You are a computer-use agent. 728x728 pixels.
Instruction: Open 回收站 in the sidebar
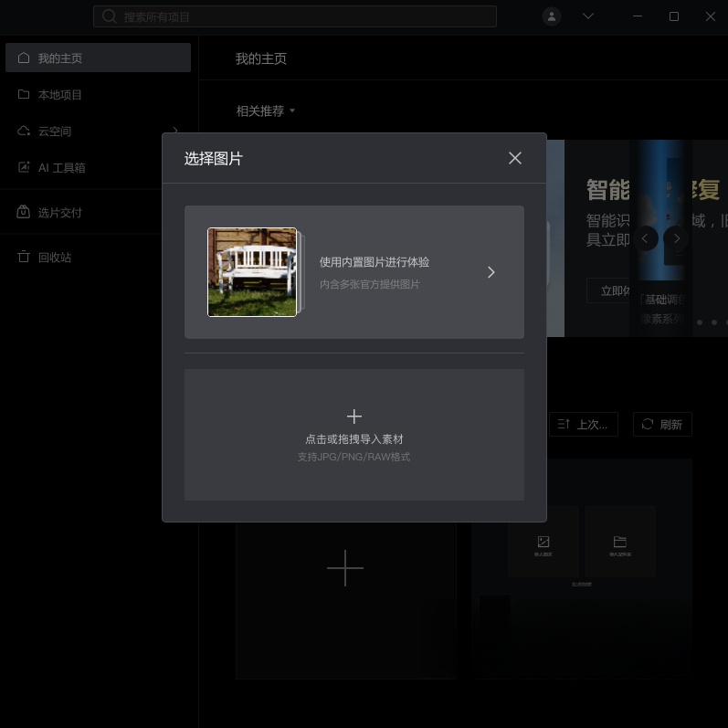98,258
